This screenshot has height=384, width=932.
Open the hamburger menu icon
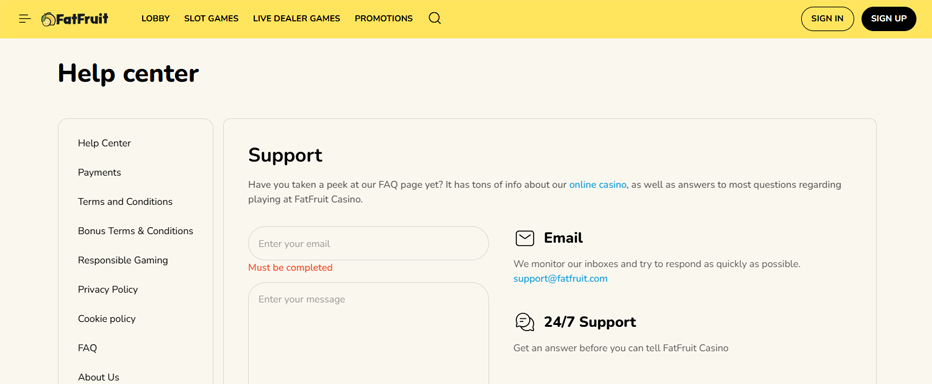point(25,18)
